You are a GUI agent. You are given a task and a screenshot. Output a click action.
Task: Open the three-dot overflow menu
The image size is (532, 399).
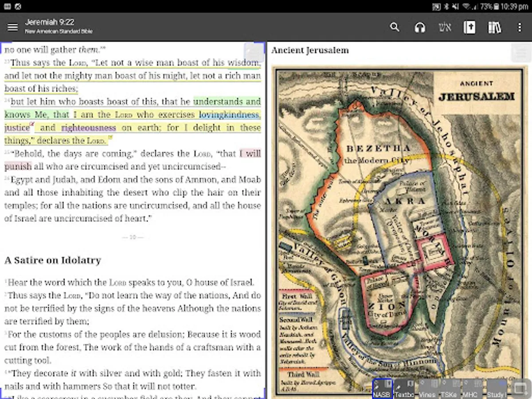(x=520, y=27)
